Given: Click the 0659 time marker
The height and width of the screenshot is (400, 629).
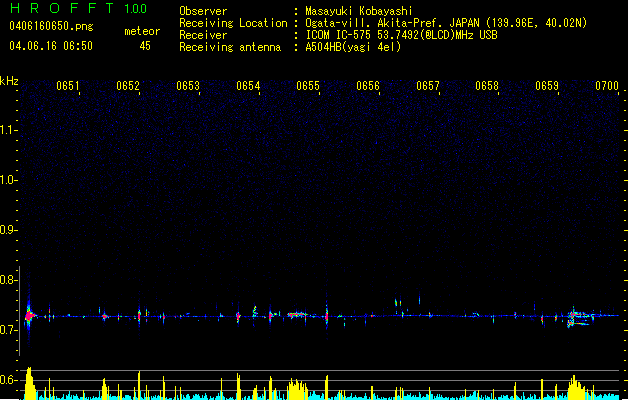Looking at the screenshot, I should point(547,86).
